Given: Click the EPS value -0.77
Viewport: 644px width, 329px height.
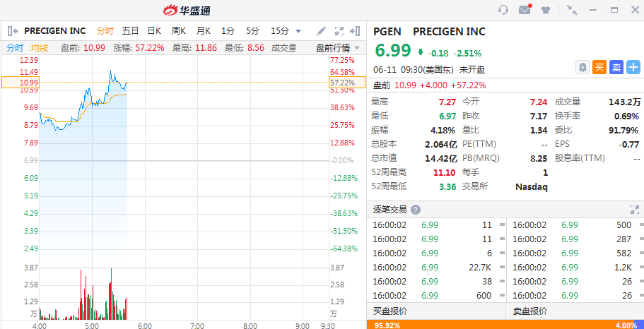Looking at the screenshot, I should tap(629, 145).
